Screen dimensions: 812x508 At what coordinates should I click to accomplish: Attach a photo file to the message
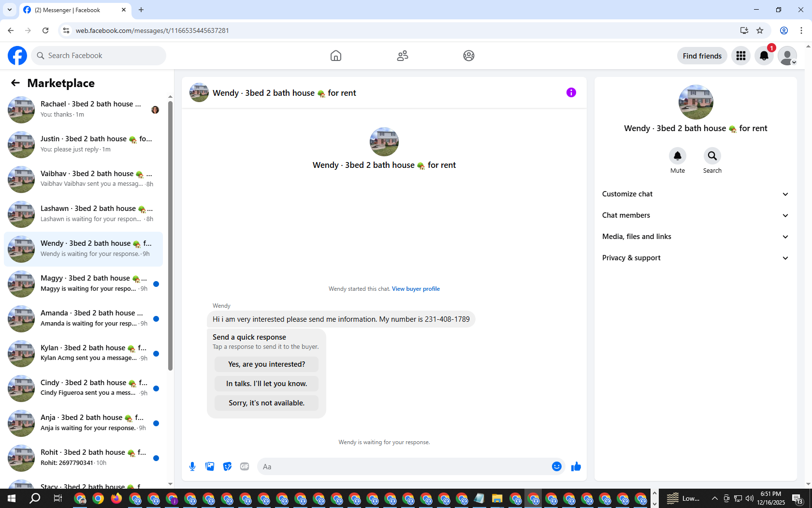tap(210, 466)
